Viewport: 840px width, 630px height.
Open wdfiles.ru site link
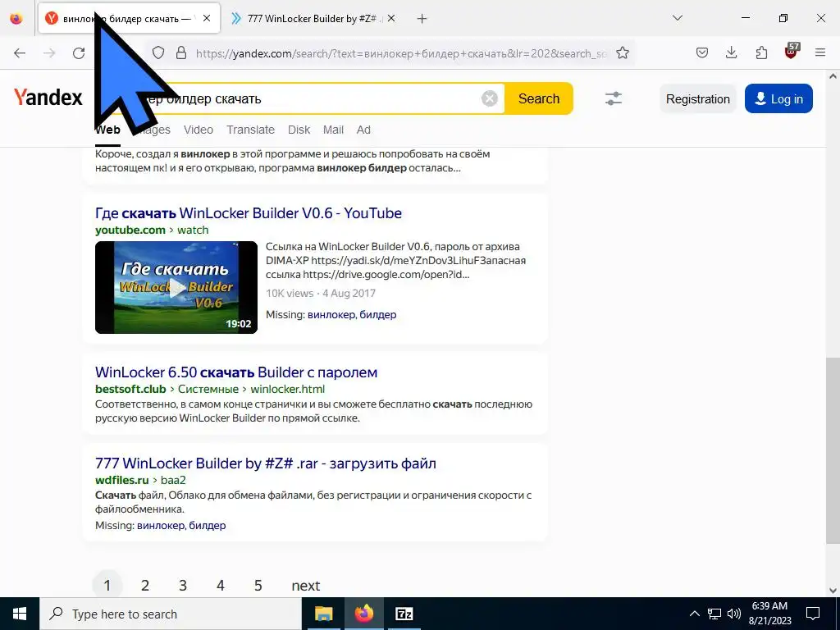121,481
